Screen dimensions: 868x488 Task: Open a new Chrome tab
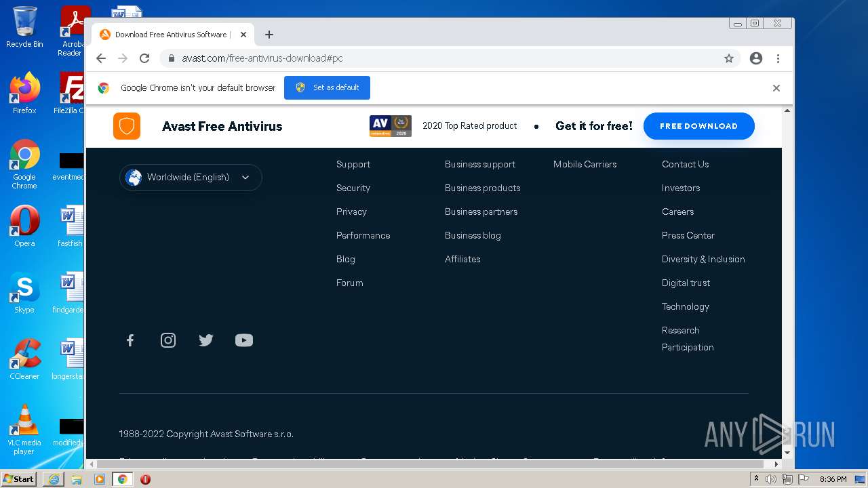pyautogui.click(x=269, y=35)
